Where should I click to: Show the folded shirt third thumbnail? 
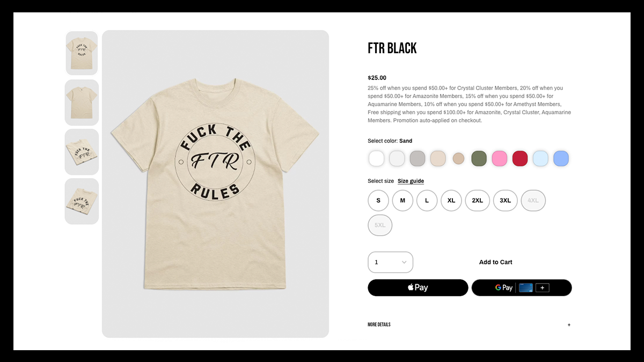(82, 152)
